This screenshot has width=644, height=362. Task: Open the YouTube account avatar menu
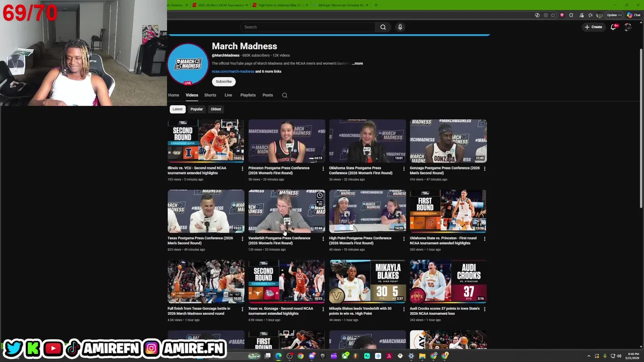628,27
